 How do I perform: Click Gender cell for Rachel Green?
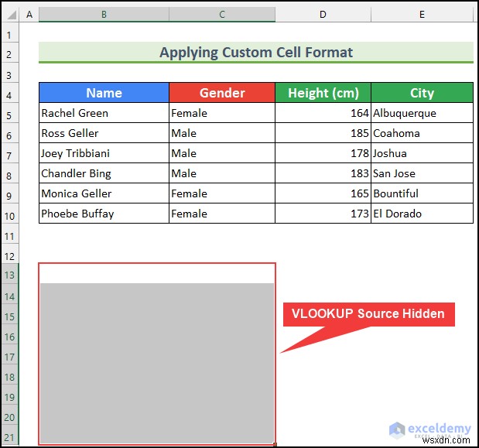click(x=222, y=113)
